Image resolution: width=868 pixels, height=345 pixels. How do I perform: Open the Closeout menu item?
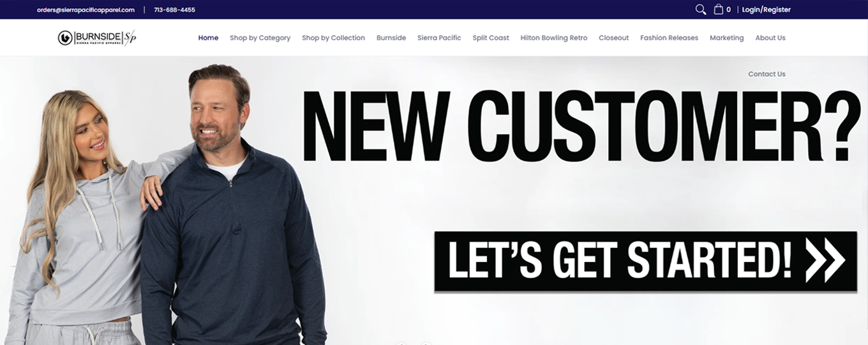pyautogui.click(x=613, y=38)
